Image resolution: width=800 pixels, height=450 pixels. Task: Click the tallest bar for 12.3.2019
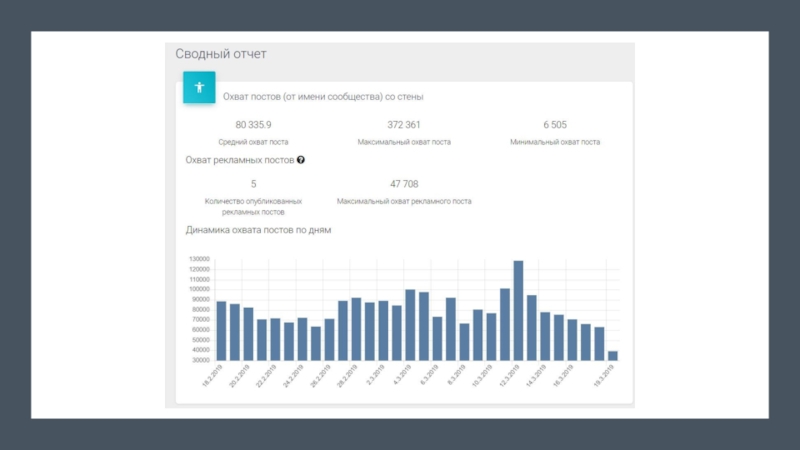click(518, 310)
